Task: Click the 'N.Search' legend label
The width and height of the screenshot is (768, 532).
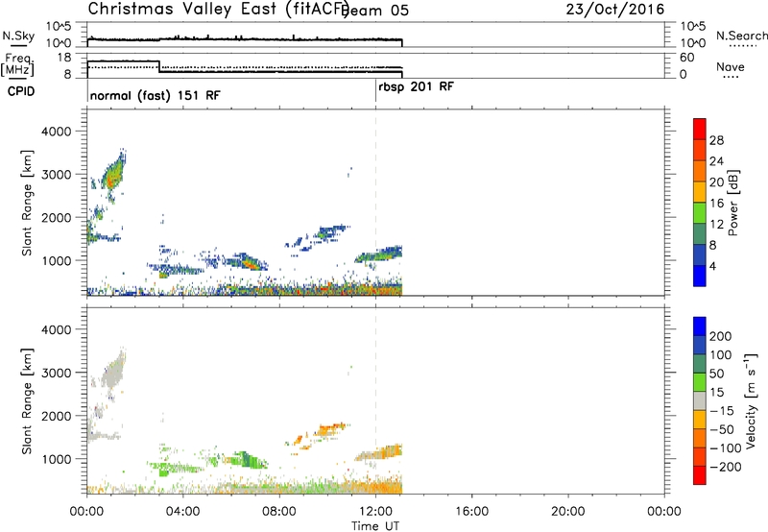Action: 741,36
